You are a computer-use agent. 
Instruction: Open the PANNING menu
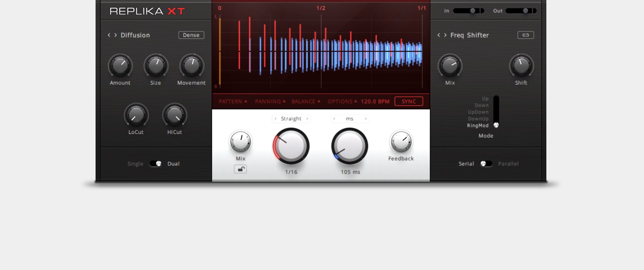pyautogui.click(x=270, y=101)
